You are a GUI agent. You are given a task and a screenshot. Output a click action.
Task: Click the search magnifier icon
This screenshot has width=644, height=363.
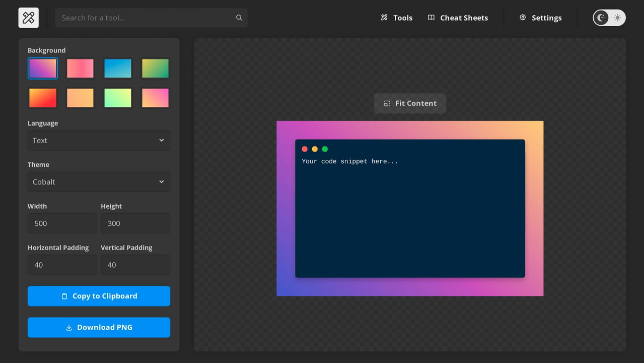point(239,18)
